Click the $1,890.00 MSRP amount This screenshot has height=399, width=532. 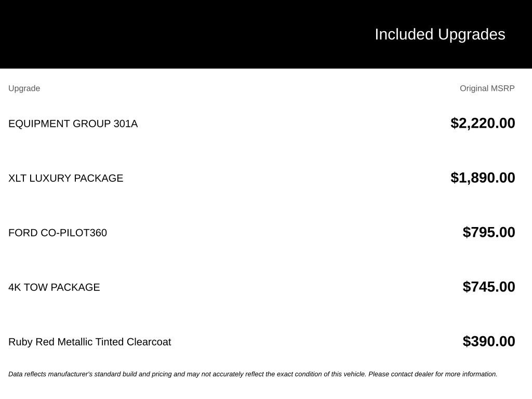483,178
